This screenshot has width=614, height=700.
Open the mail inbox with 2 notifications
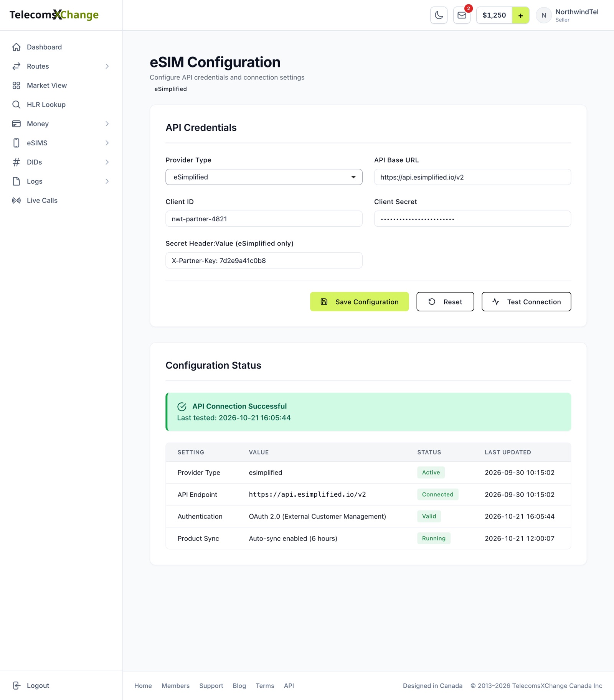pos(462,15)
